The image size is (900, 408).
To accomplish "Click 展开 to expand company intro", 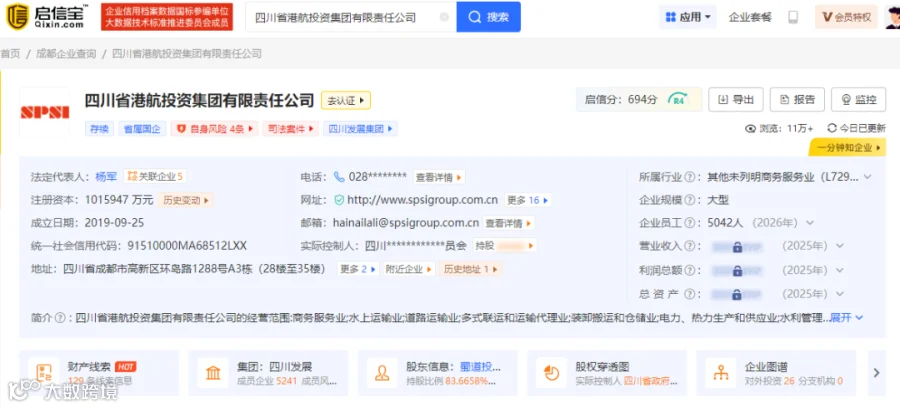I will [x=847, y=317].
